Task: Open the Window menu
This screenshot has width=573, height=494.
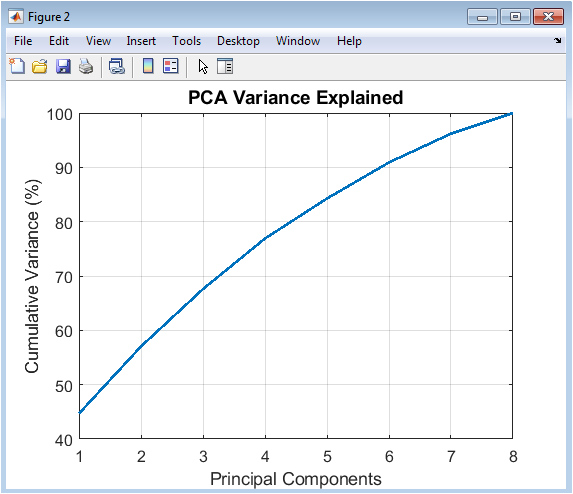Action: (298, 41)
